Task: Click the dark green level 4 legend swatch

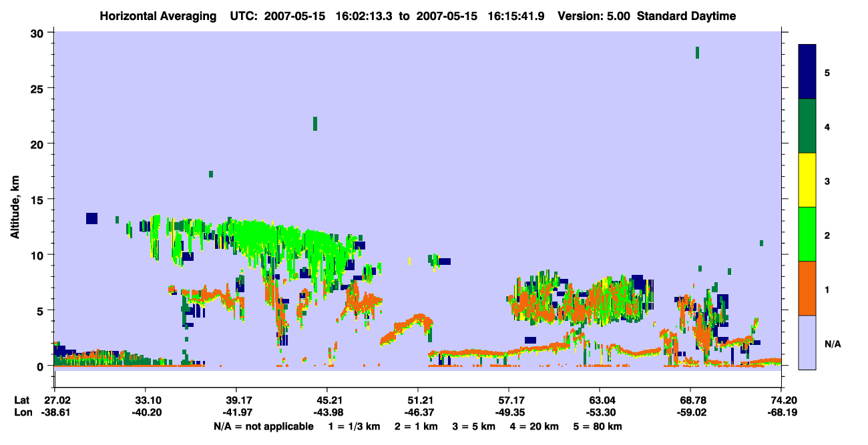Action: [x=807, y=126]
